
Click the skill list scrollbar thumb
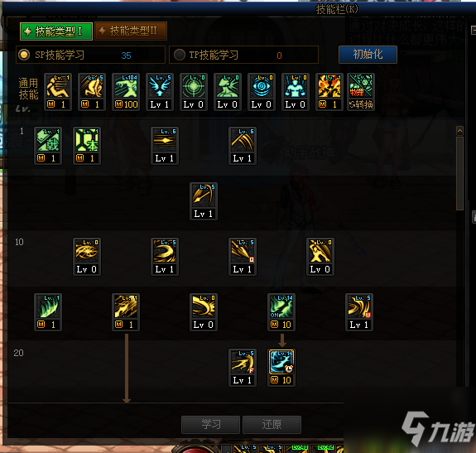tap(460, 173)
